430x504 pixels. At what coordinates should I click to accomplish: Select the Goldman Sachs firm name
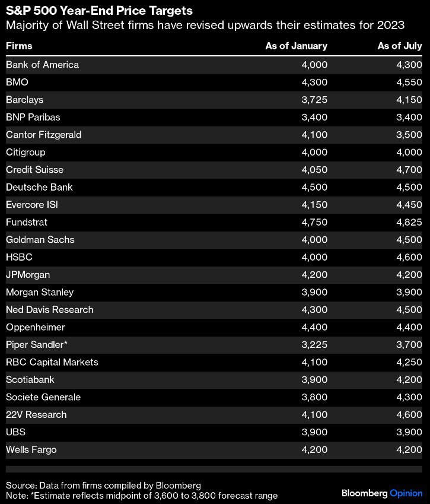point(40,239)
